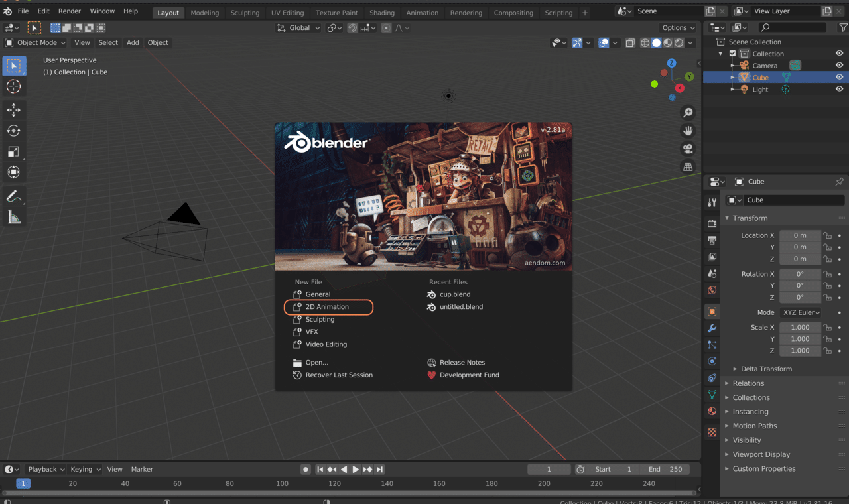Toggle the Rotation X lock

pos(827,274)
